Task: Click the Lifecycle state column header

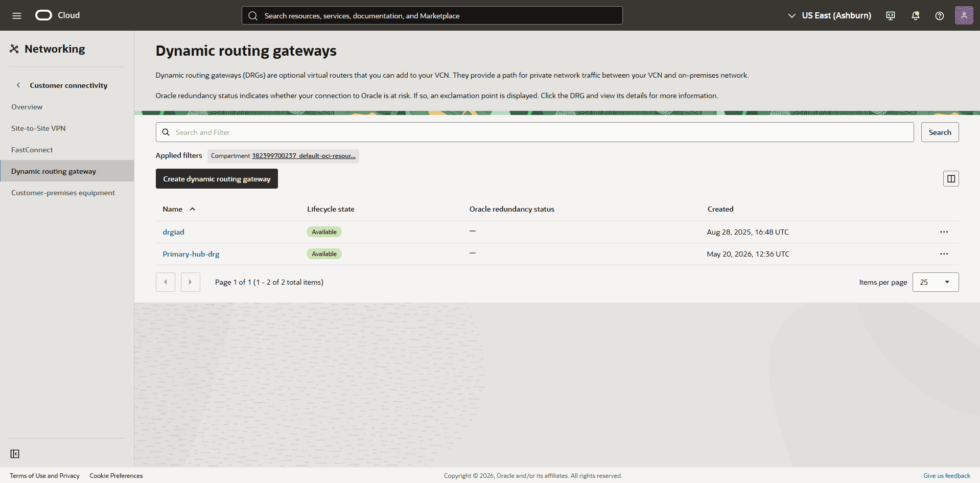Action: [331, 209]
